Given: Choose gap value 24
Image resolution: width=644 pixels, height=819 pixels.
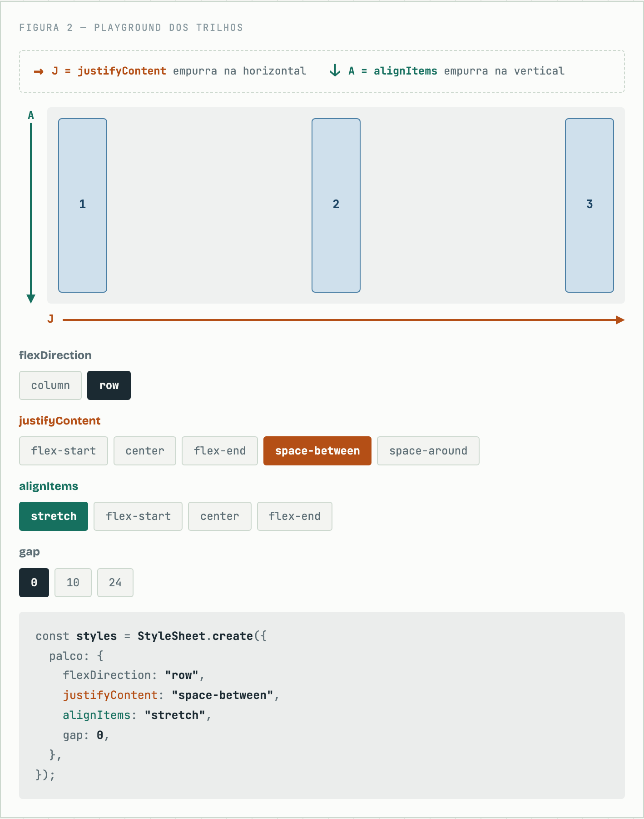Looking at the screenshot, I should pyautogui.click(x=115, y=583).
